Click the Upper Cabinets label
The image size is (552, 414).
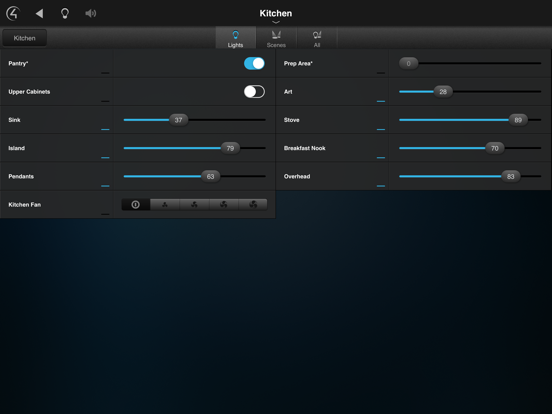(29, 92)
